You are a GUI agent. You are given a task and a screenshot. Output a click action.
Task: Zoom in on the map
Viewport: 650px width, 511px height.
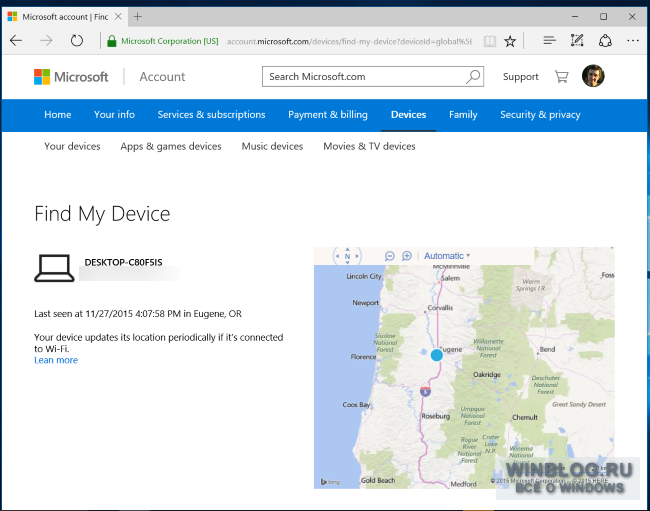[x=407, y=256]
